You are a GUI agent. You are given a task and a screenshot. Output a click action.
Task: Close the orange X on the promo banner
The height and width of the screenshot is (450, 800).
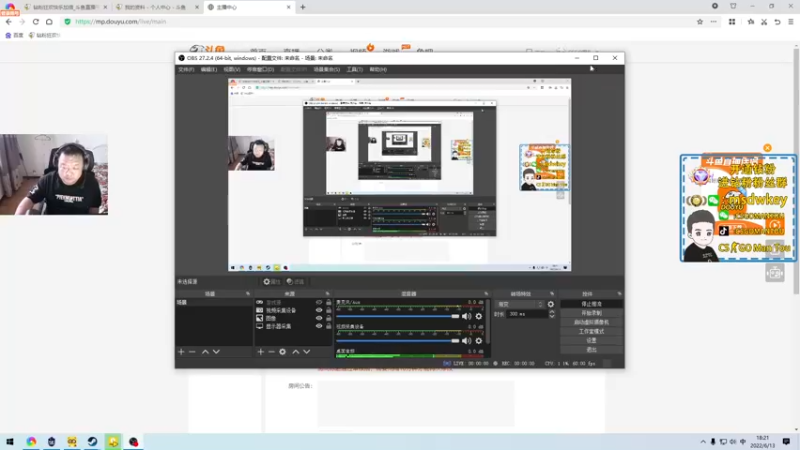coord(767,148)
